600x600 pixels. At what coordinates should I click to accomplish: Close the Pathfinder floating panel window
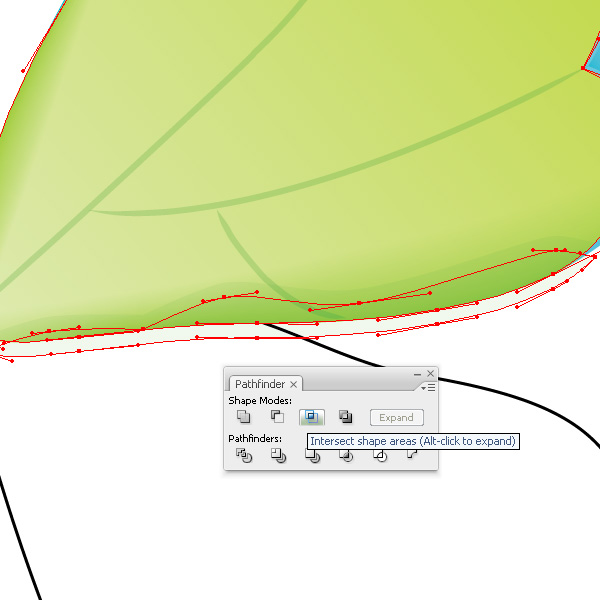(x=430, y=373)
